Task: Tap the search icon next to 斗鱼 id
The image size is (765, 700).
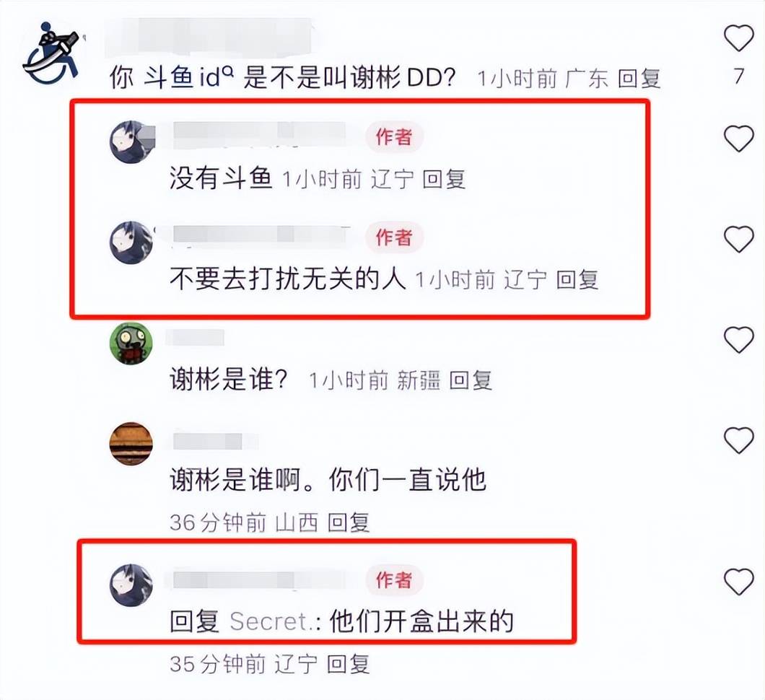Action: [x=228, y=71]
